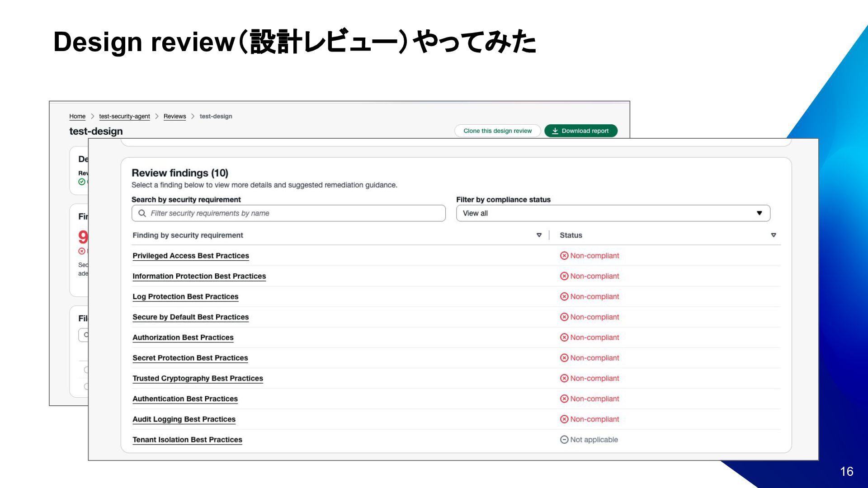Click the Download report button
The image size is (868, 488).
point(580,131)
